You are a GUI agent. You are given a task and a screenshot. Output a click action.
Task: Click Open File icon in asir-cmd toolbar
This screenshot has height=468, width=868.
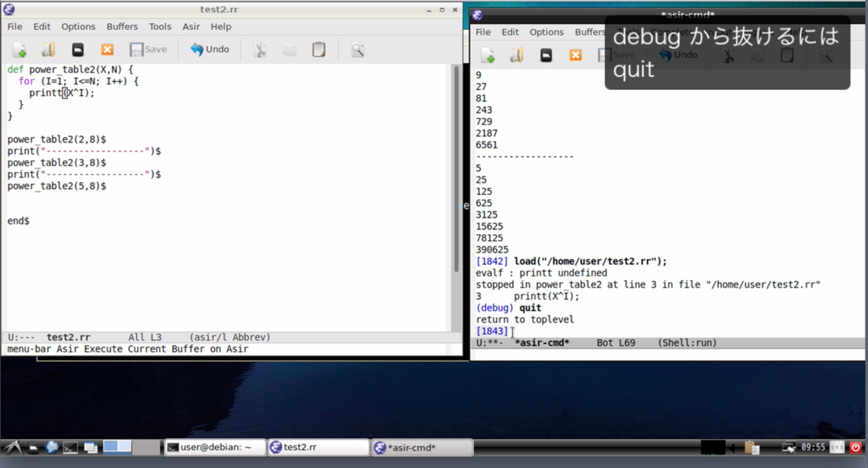pyautogui.click(x=517, y=55)
